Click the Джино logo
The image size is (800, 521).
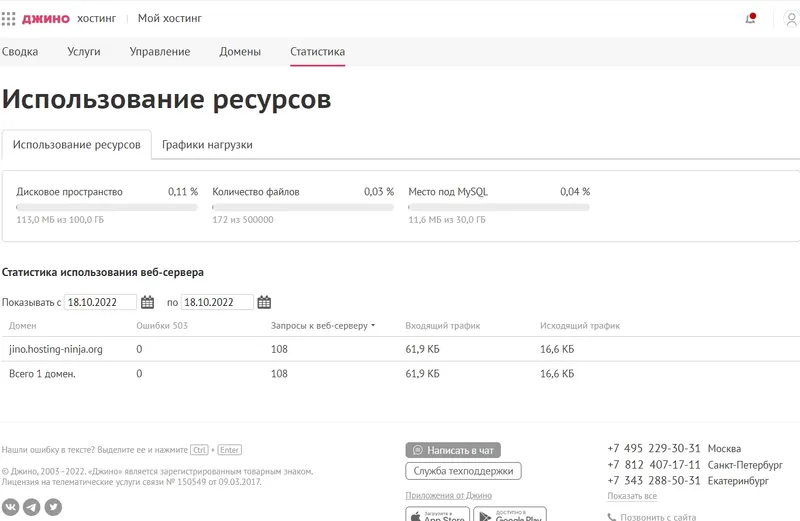(46, 19)
